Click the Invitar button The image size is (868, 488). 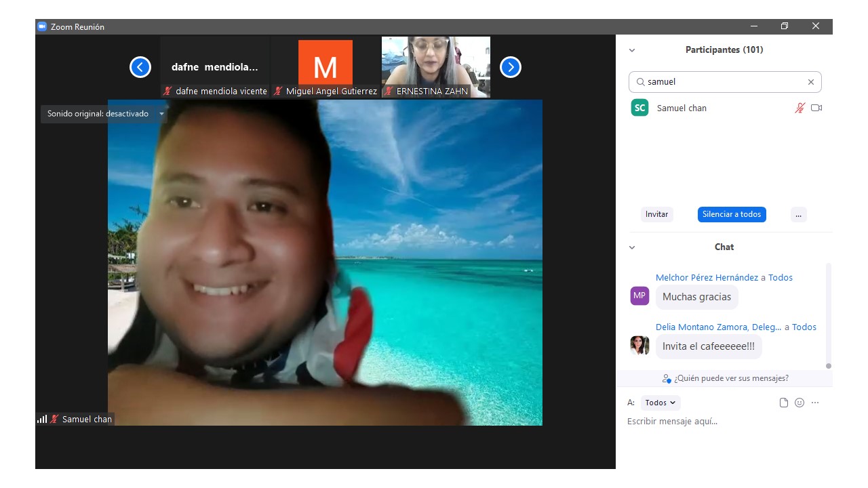(x=656, y=214)
